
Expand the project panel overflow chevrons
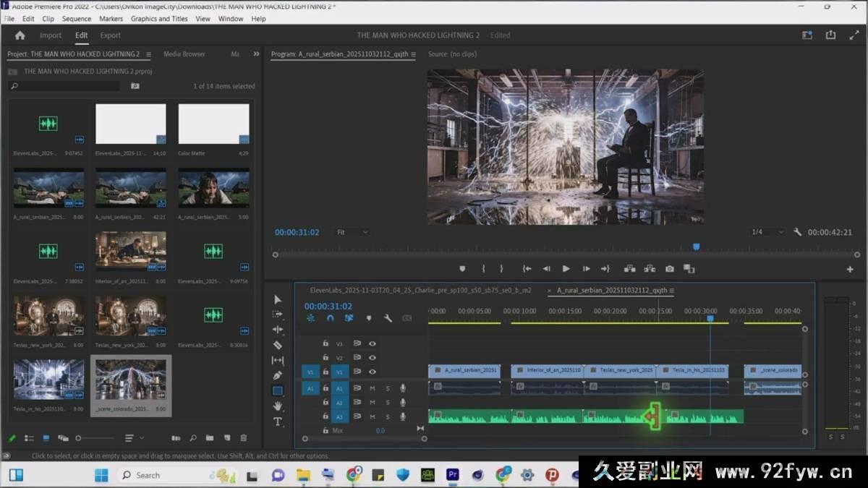point(256,54)
